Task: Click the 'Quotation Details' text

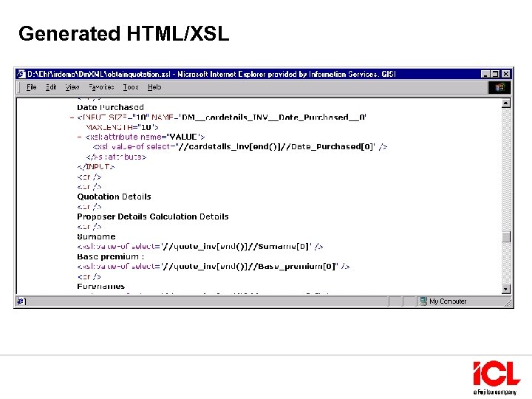Action: pyautogui.click(x=114, y=197)
